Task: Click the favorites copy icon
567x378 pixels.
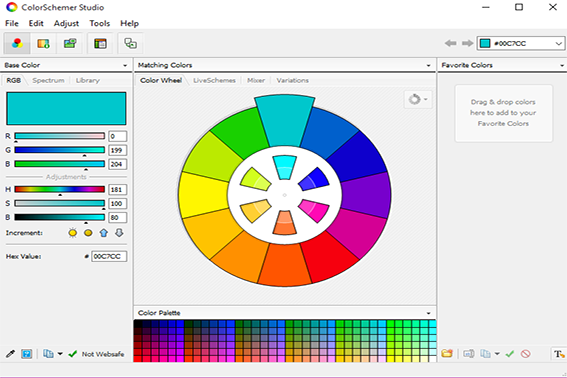Action: click(485, 354)
